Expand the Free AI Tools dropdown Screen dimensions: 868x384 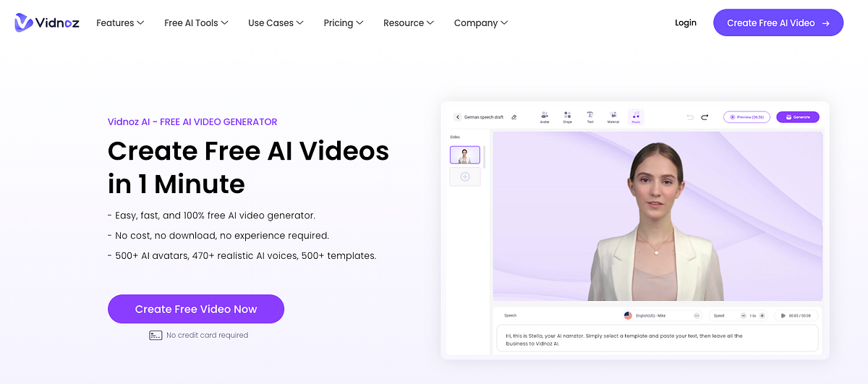196,22
